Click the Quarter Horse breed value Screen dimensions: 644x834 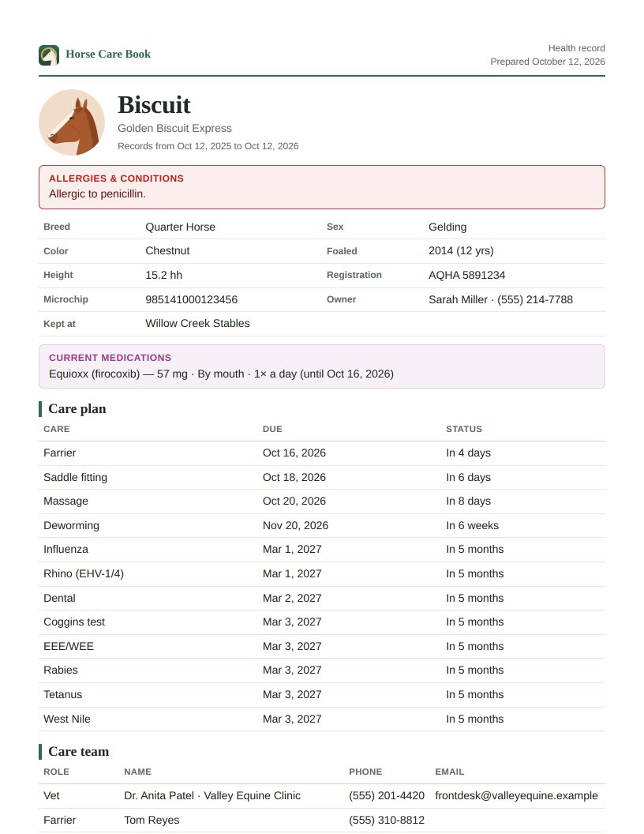180,227
